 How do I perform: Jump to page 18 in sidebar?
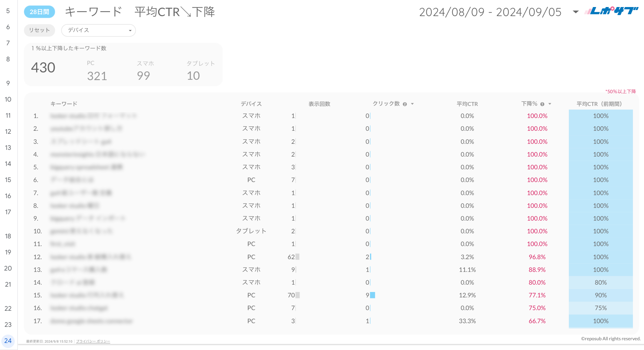[x=8, y=236]
